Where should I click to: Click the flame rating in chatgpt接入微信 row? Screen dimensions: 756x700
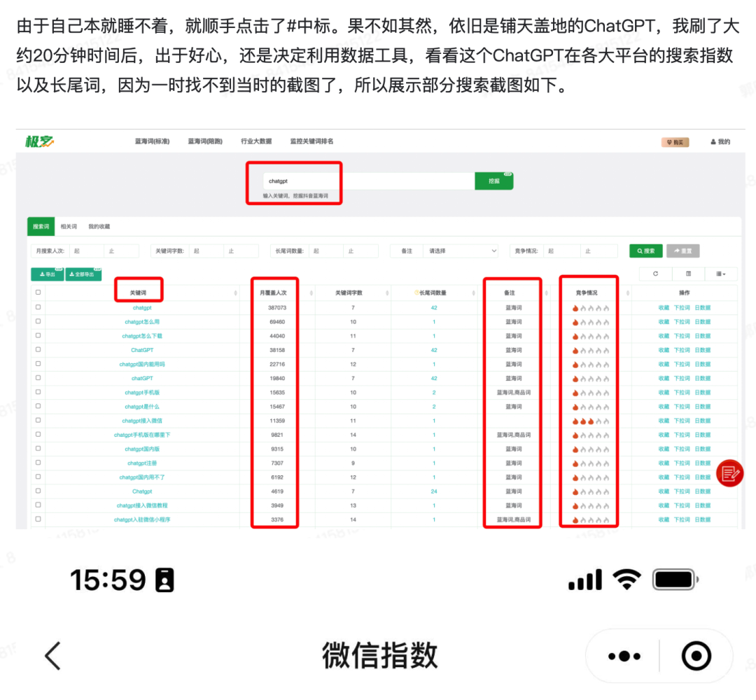click(x=591, y=421)
